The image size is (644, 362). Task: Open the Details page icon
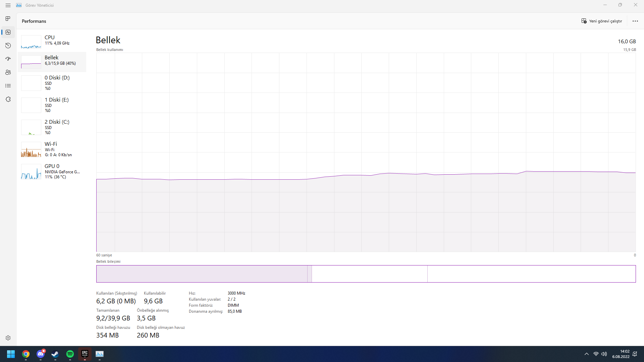(8, 86)
